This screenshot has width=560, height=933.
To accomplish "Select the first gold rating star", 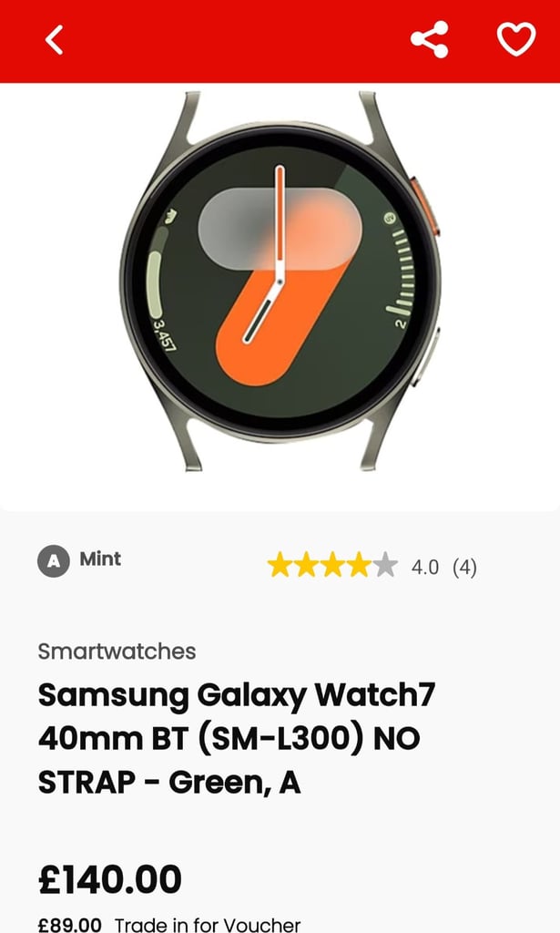I will [x=280, y=565].
